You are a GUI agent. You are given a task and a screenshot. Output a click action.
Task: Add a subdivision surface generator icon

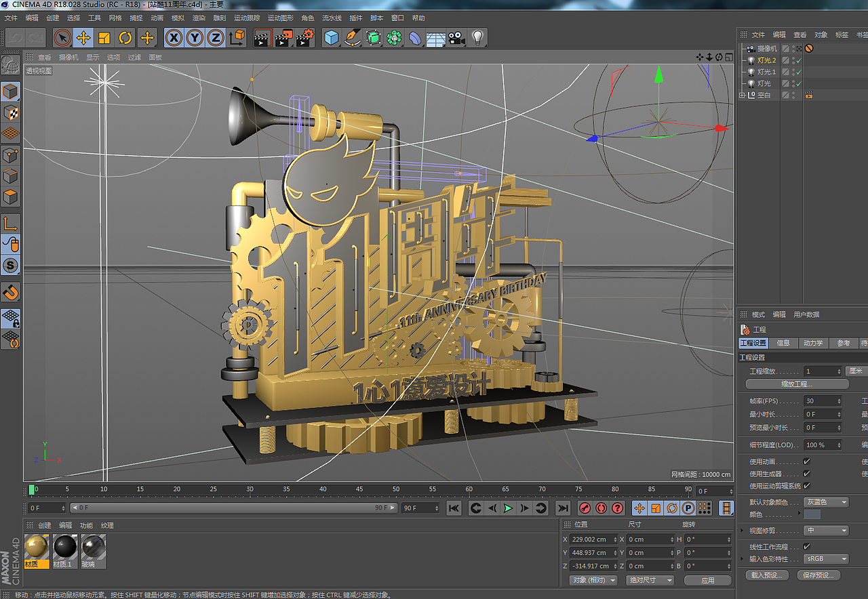point(373,38)
